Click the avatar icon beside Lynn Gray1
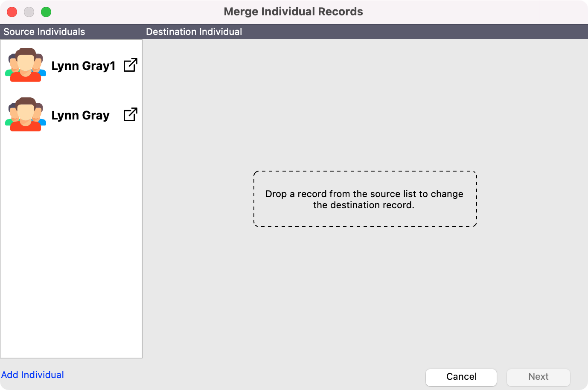The height and width of the screenshot is (390, 588). [x=26, y=65]
